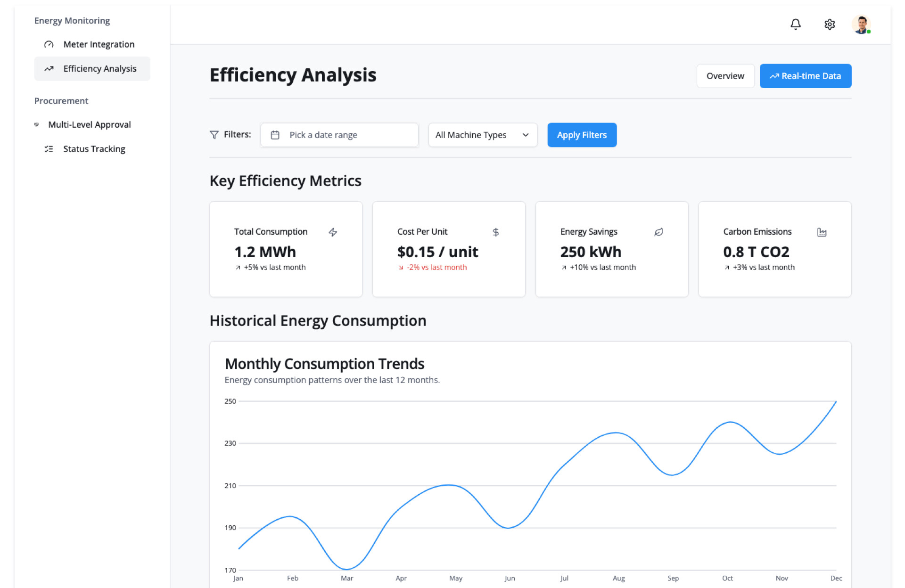Click the calendar icon in the date picker
905x588 pixels.
(275, 135)
